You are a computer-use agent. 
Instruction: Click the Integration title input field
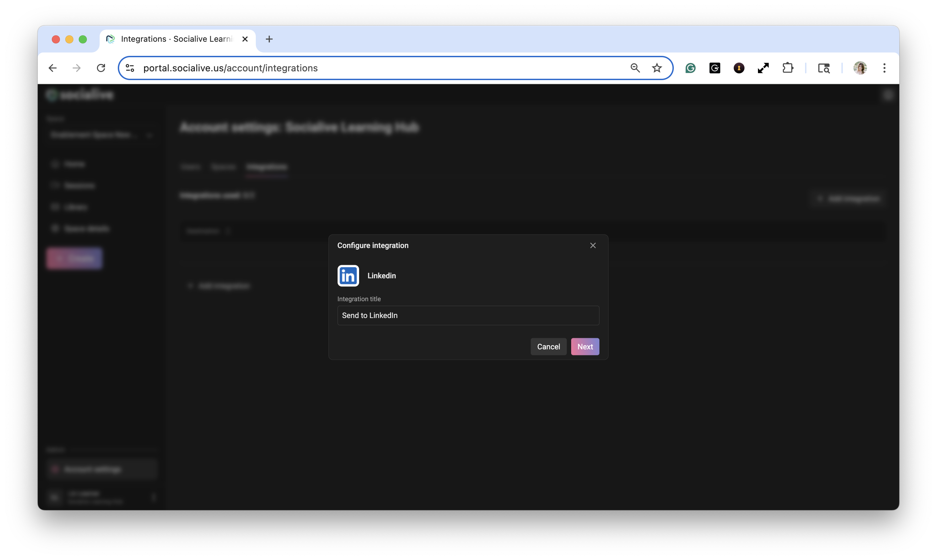click(x=467, y=315)
